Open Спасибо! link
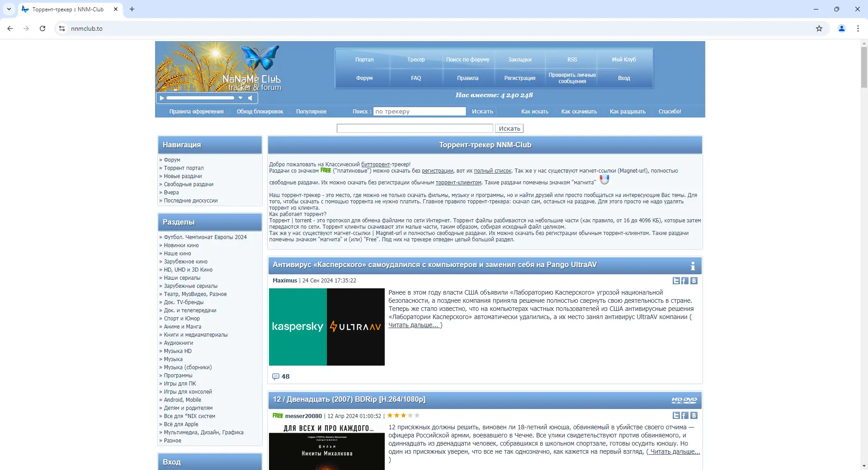Screen dimensions: 868x470 [670, 112]
